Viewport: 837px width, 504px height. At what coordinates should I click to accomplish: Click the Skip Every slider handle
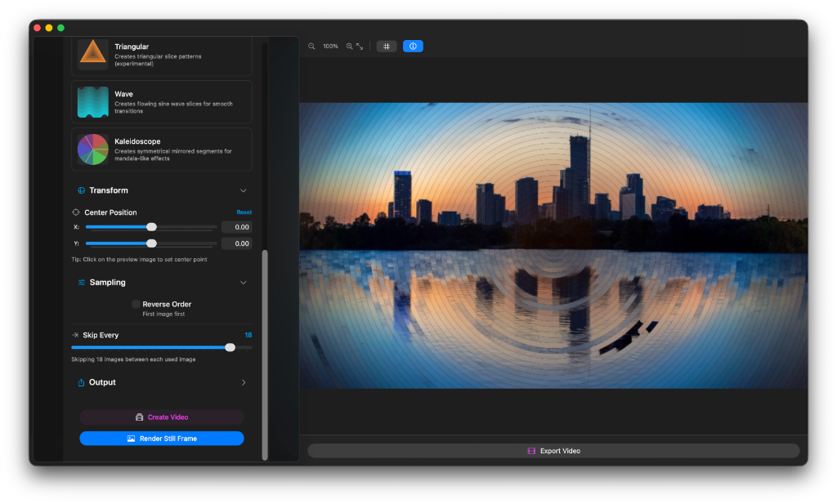(230, 347)
